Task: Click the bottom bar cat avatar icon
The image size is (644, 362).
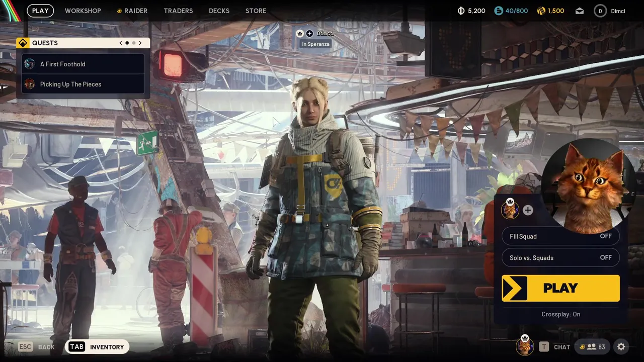Action: (x=525, y=345)
